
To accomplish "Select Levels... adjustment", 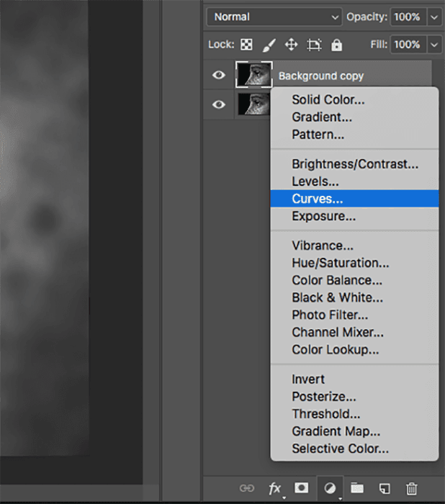I will tap(355, 181).
